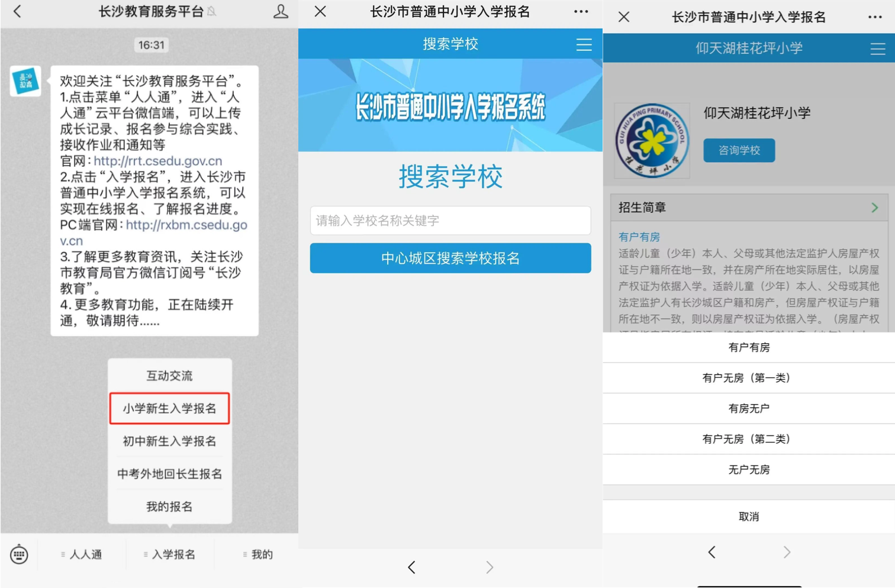This screenshot has height=588, width=895.
Task: Choose 有户无房（第一类） option
Action: tap(748, 378)
